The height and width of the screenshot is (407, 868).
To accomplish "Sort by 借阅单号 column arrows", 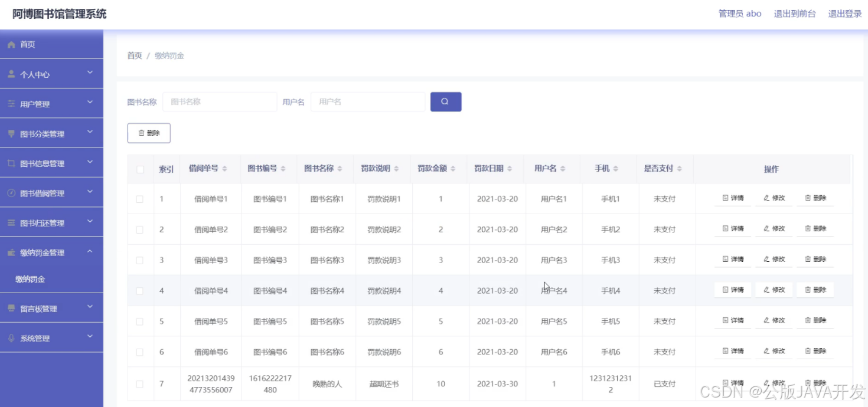I will (x=225, y=169).
